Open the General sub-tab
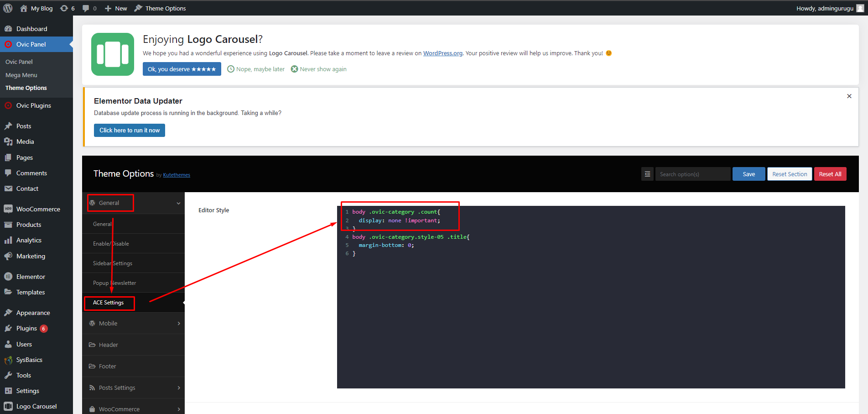This screenshot has width=868, height=414. click(x=134, y=224)
